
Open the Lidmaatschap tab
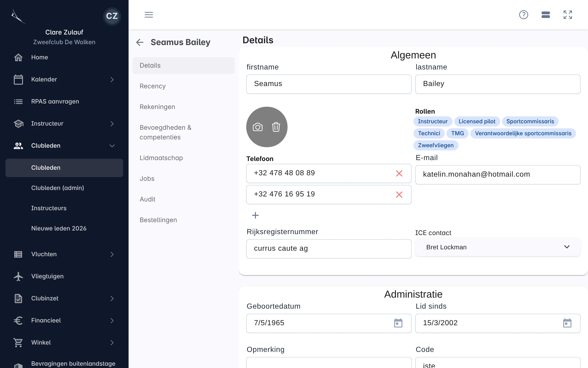pos(183,158)
